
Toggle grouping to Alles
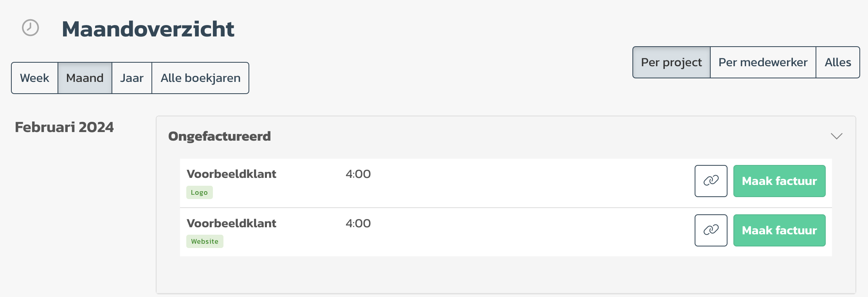[x=838, y=62]
